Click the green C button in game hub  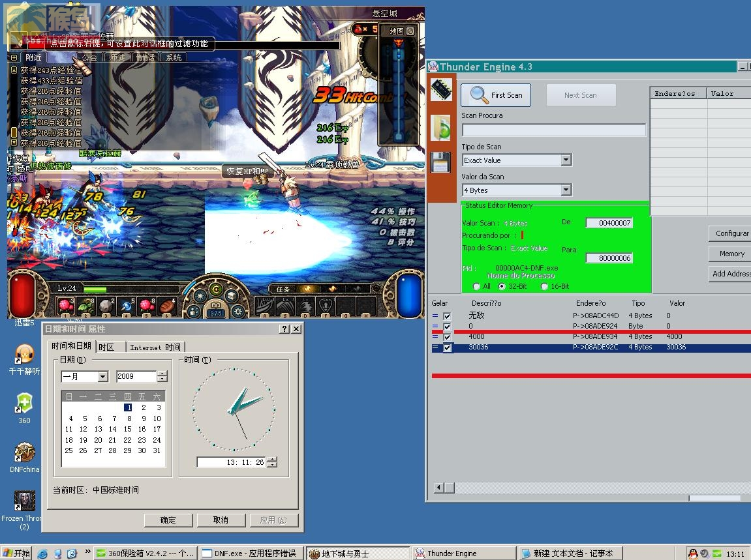coord(216,289)
